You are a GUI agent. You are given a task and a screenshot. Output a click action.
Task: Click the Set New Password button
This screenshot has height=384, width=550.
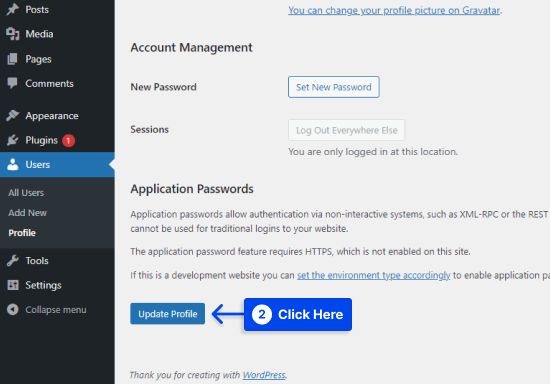tap(334, 87)
